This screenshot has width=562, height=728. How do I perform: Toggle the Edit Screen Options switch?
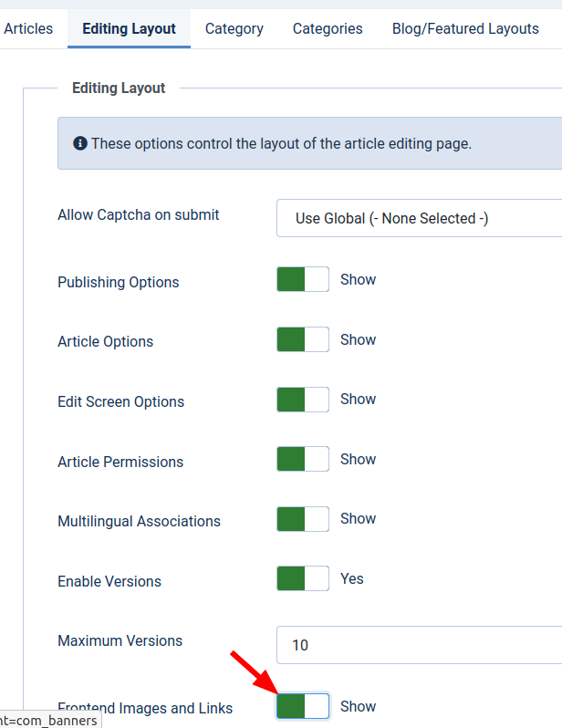[303, 400]
